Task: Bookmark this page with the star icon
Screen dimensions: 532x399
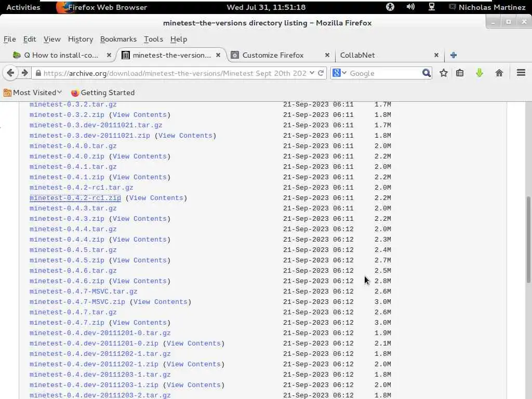Action: tap(444, 73)
